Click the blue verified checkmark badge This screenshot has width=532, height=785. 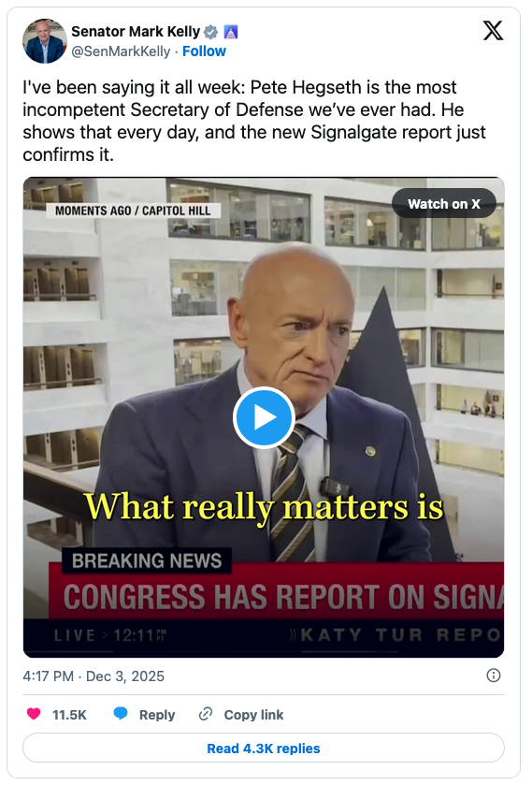(211, 32)
